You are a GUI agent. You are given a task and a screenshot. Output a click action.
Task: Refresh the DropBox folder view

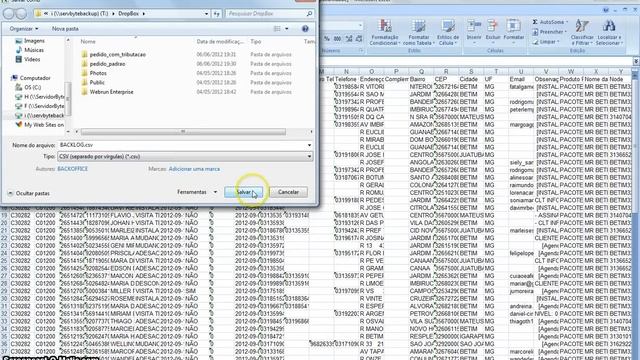click(x=217, y=13)
